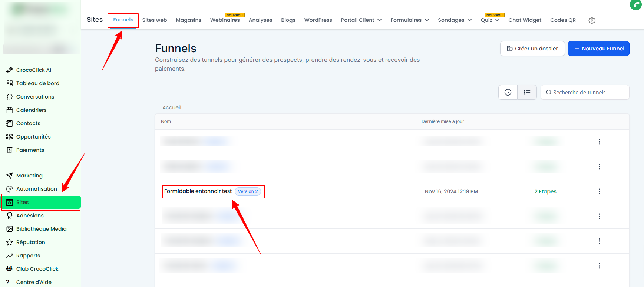Switch to the Analyses tab
The image size is (644, 287).
point(260,20)
